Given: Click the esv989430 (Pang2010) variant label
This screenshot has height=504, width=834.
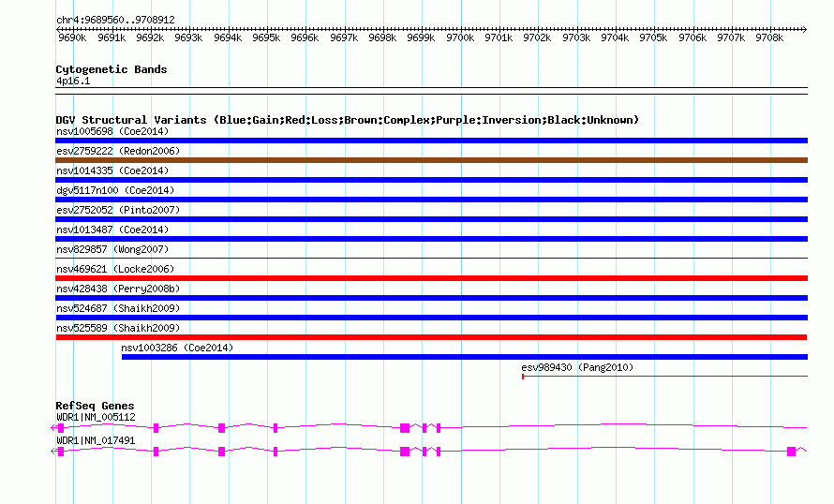Looking at the screenshot, I should click(x=577, y=367).
